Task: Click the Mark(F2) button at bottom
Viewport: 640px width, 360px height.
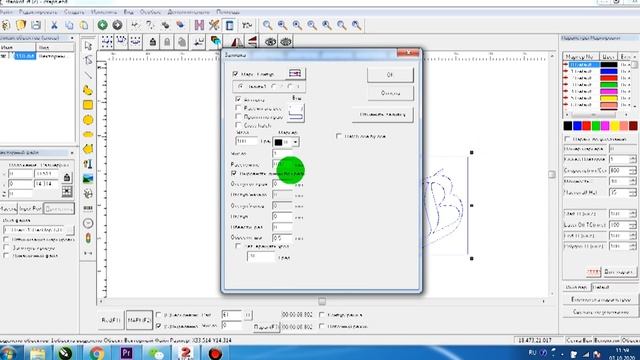Action: point(139,320)
